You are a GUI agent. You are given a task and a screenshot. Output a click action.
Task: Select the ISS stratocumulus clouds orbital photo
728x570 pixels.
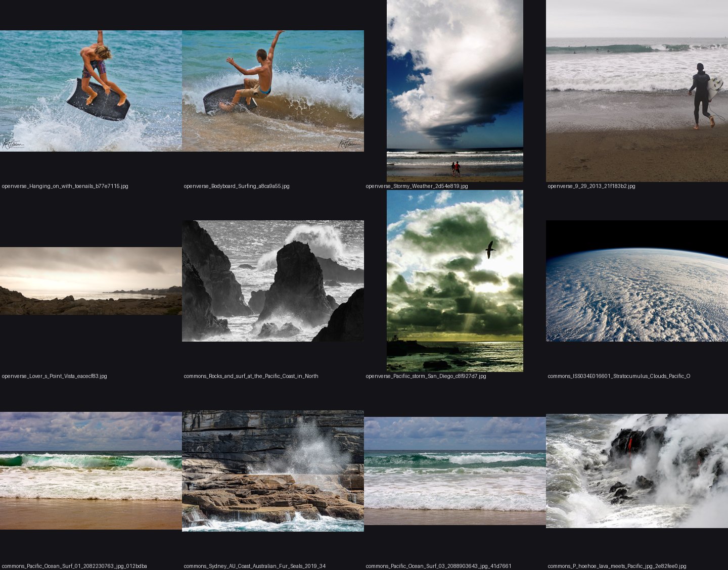[637, 281]
